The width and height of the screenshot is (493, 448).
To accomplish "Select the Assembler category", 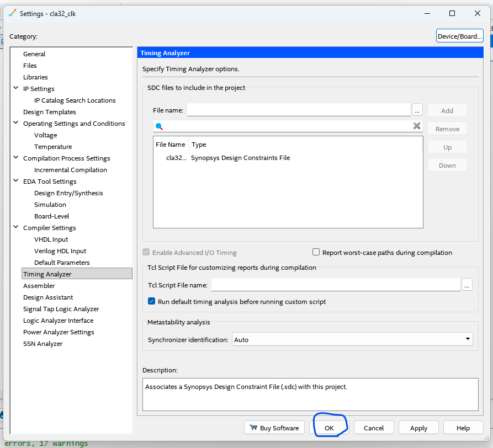I will pyautogui.click(x=39, y=286).
